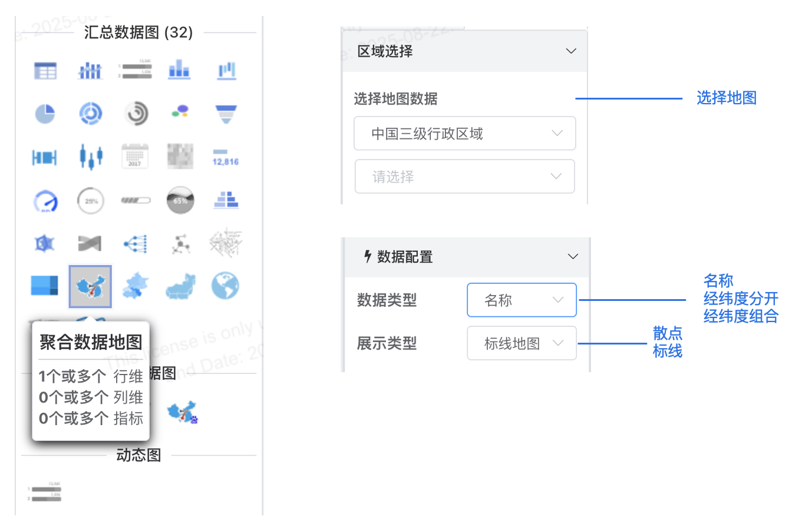Choose the pie chart icon
Viewport: 812px width, 530px height.
tap(45, 114)
